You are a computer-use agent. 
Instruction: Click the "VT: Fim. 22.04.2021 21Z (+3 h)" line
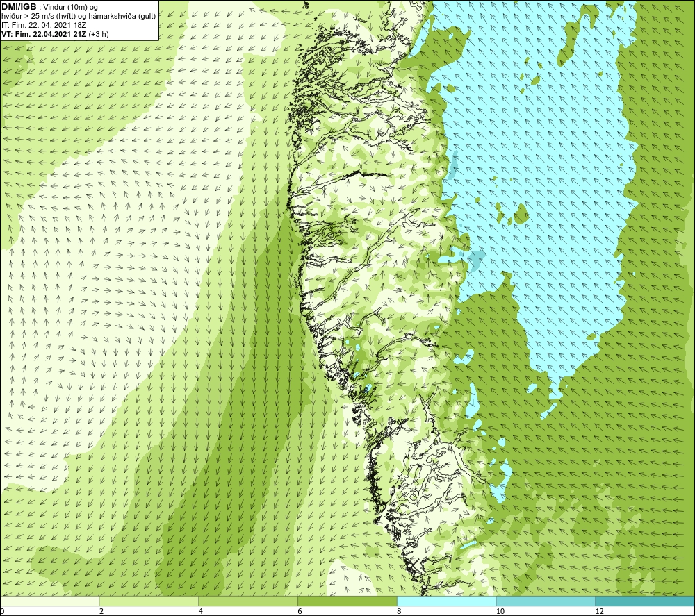pos(55,34)
